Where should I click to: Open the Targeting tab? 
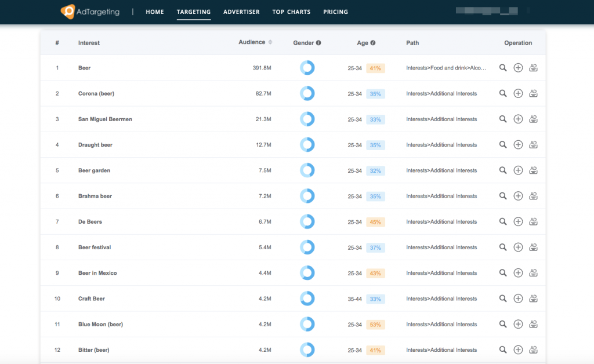[x=194, y=12]
